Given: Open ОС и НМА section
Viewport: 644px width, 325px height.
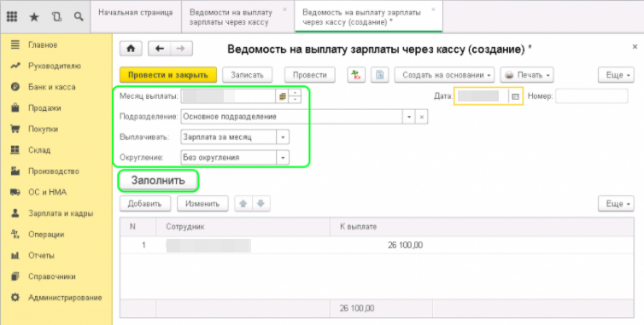Looking at the screenshot, I should pyautogui.click(x=47, y=192).
